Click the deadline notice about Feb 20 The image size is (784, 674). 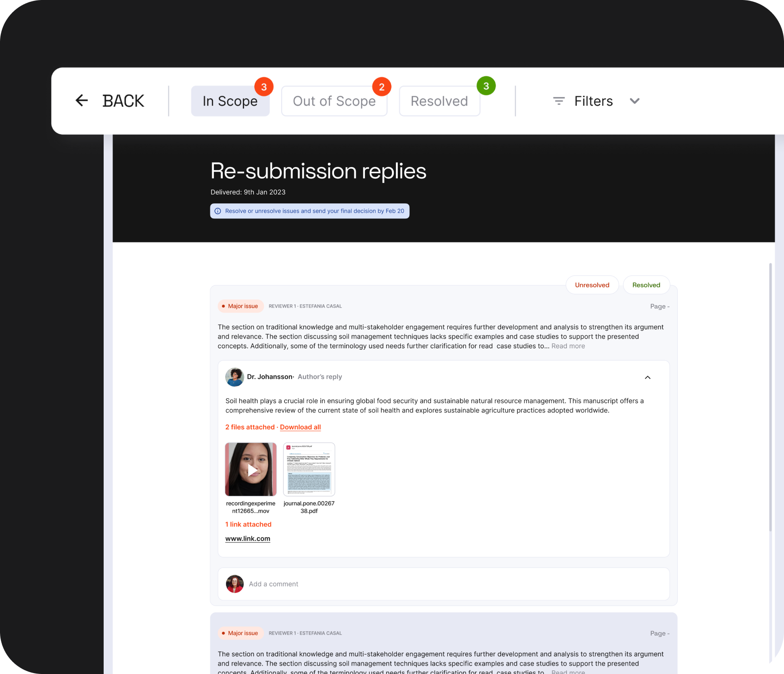click(310, 211)
